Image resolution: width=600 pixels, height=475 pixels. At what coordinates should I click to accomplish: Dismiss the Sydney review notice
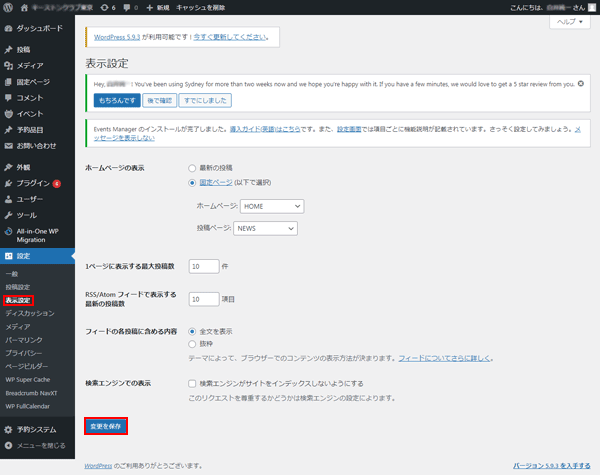(x=581, y=83)
